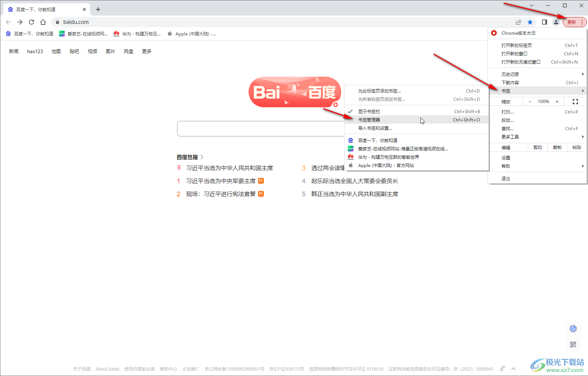The image size is (588, 376).
Task: Click the QR code icon at right edge
Action: (x=573, y=345)
